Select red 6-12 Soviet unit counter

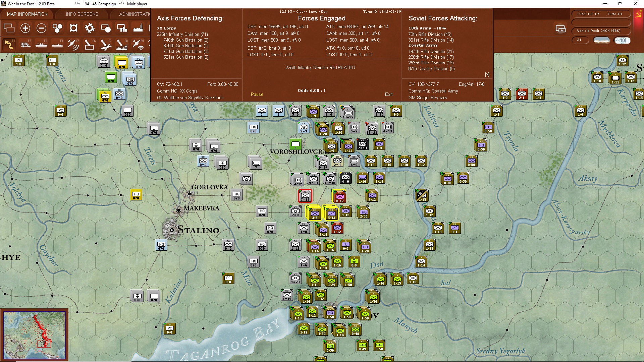(x=340, y=197)
